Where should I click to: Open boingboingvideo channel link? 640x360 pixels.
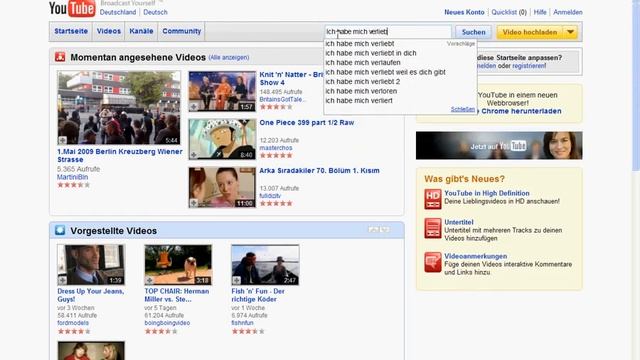pyautogui.click(x=167, y=323)
